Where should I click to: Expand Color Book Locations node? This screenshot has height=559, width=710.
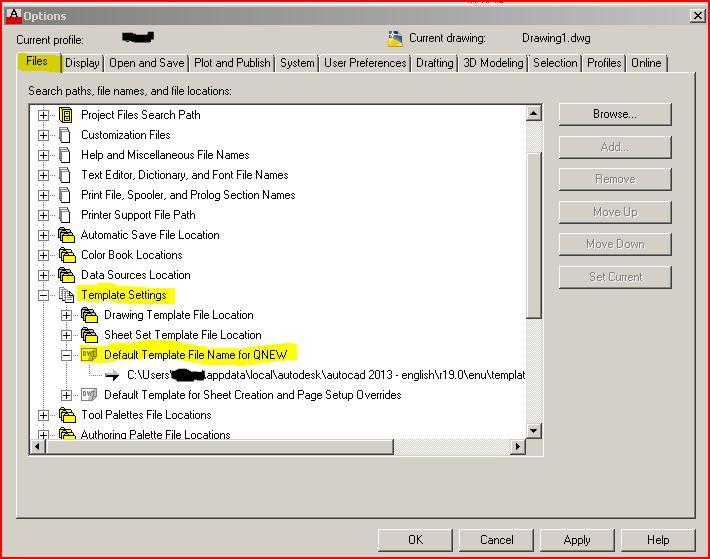click(x=43, y=255)
